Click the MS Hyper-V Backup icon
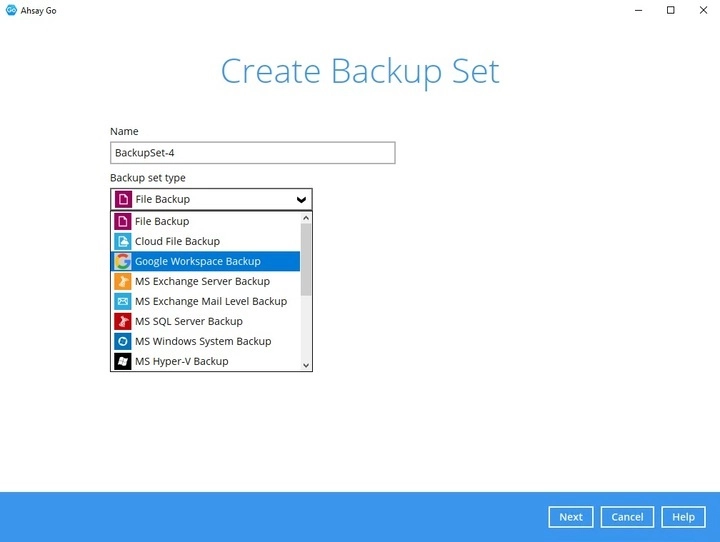The image size is (720, 542). point(123,361)
